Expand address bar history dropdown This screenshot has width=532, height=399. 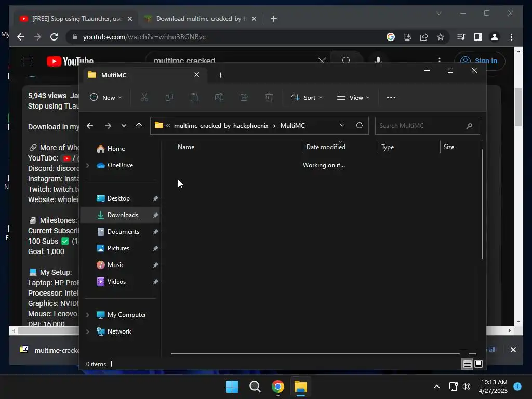click(x=342, y=125)
